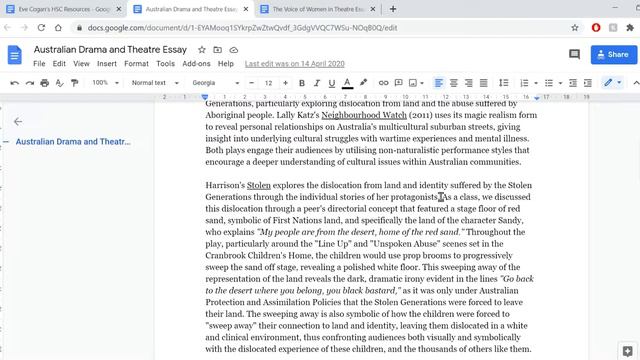Decrease the paragraph indent

pos(573,83)
